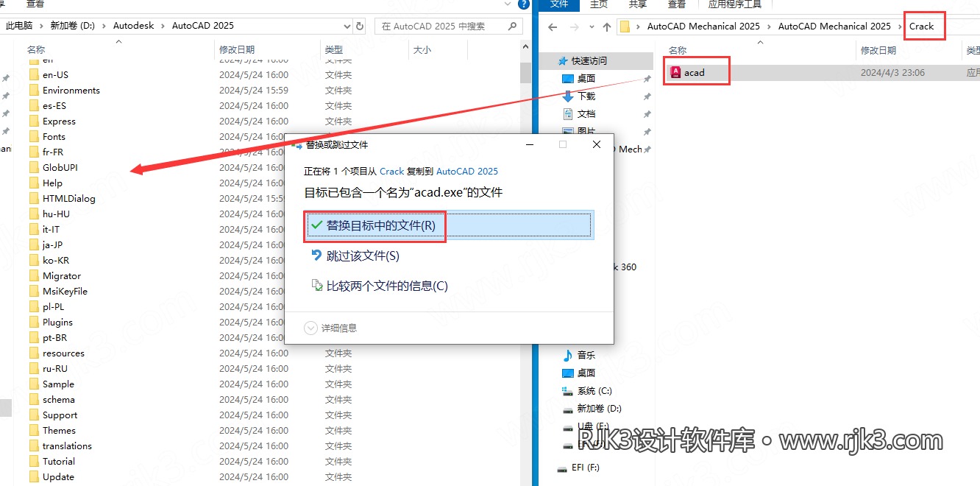Screen dimensions: 980x486
Task: Go back using the right window's back arrow
Action: click(553, 27)
